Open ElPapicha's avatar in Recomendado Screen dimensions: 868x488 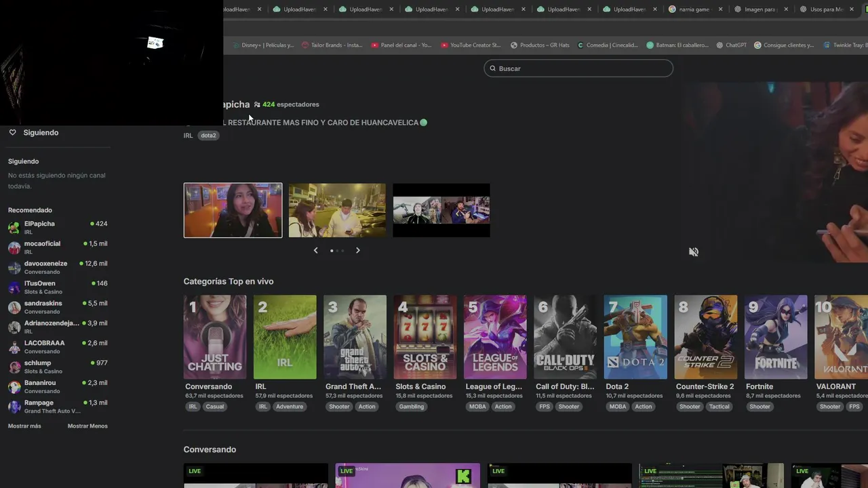tap(14, 227)
